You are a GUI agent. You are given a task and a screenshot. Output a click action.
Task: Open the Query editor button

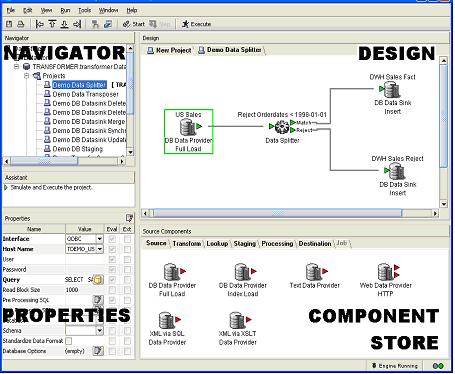[x=98, y=280]
